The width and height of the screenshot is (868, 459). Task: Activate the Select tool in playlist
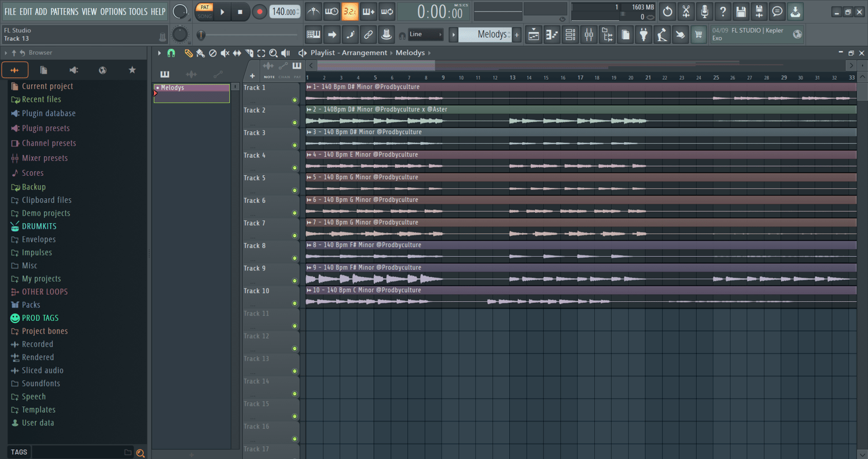262,53
